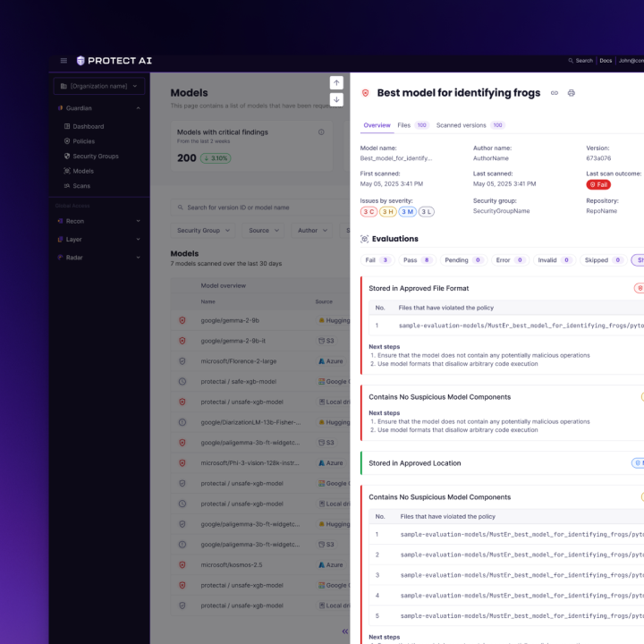The width and height of the screenshot is (644, 644).
Task: Click the Search magnifier in top bar
Action: tap(571, 61)
